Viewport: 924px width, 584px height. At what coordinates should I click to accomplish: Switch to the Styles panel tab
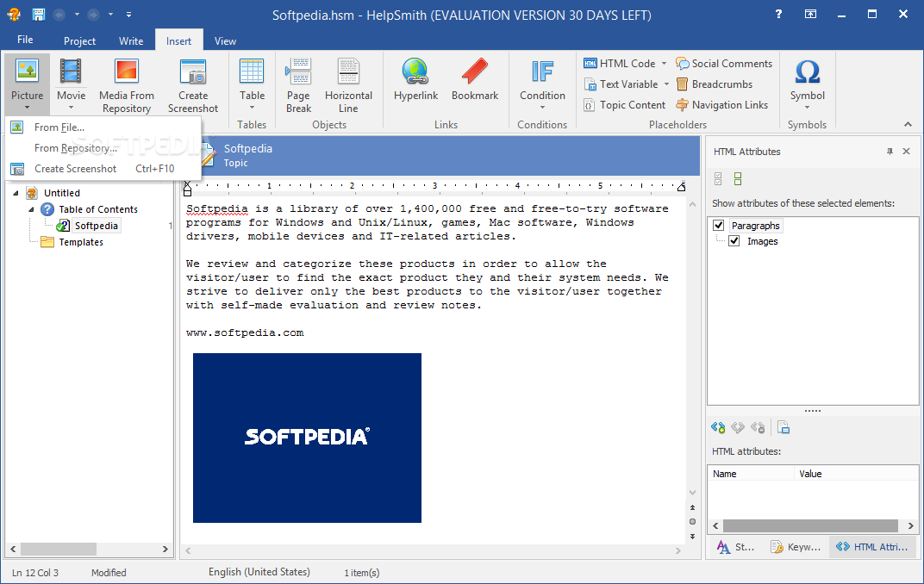pyautogui.click(x=736, y=547)
